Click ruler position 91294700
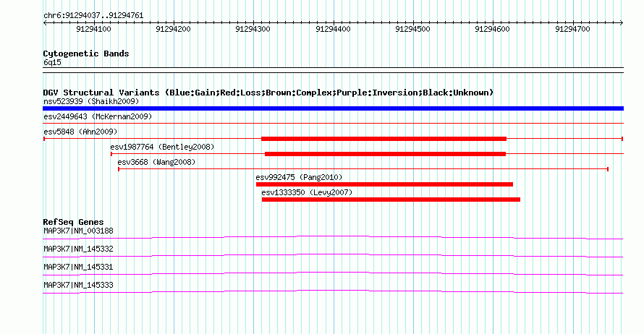 (572, 29)
